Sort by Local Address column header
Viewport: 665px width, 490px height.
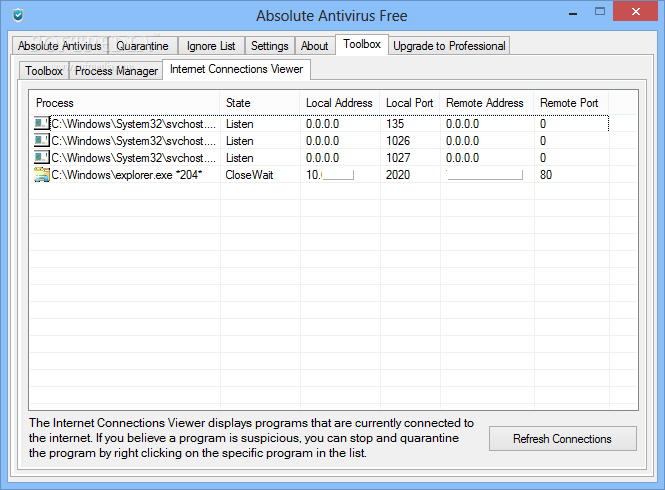coord(340,103)
